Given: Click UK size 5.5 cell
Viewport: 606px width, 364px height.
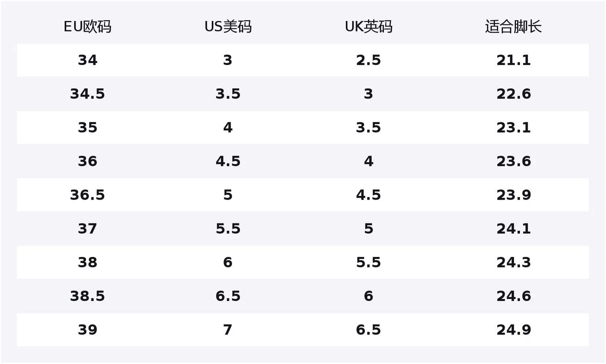Looking at the screenshot, I should 368,262.
